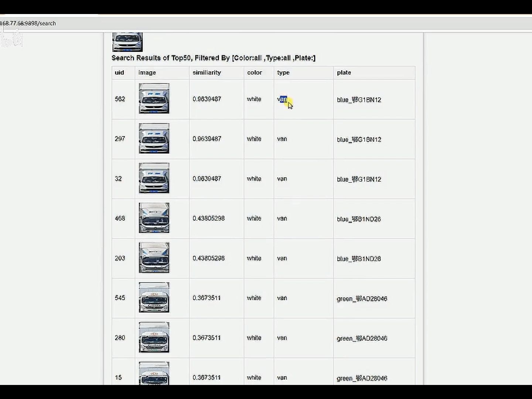This screenshot has width=532, height=399.
Task: Open the vehicle thumbnail for uid 297
Action: click(154, 139)
